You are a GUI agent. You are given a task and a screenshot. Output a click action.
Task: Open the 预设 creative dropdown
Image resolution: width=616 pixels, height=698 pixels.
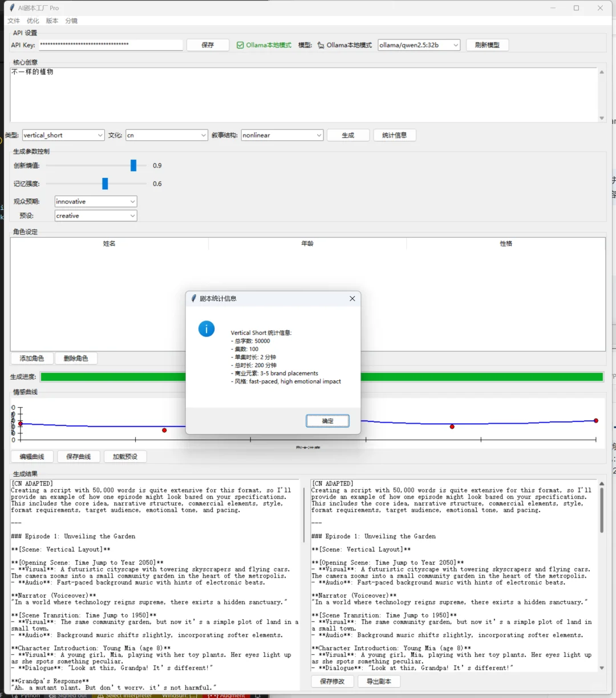coord(96,216)
